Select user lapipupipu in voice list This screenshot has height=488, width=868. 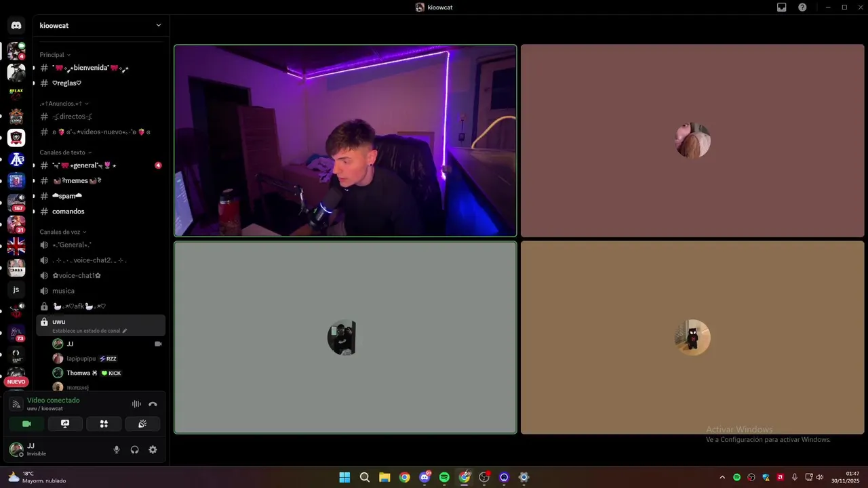pos(107,359)
